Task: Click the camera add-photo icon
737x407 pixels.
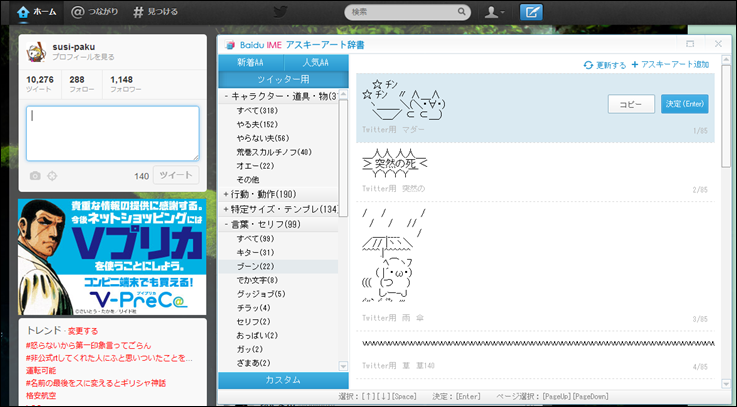Action: click(x=35, y=176)
